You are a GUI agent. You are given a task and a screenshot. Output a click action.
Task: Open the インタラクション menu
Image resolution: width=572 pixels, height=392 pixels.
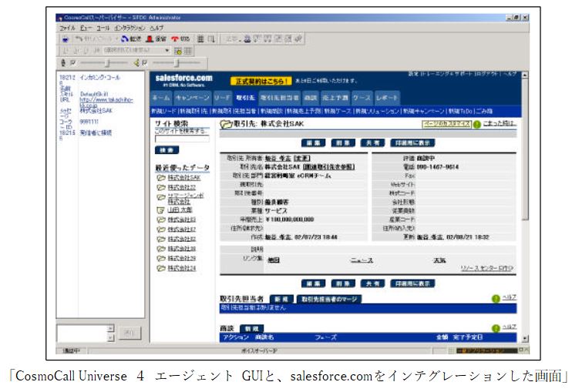(x=130, y=28)
